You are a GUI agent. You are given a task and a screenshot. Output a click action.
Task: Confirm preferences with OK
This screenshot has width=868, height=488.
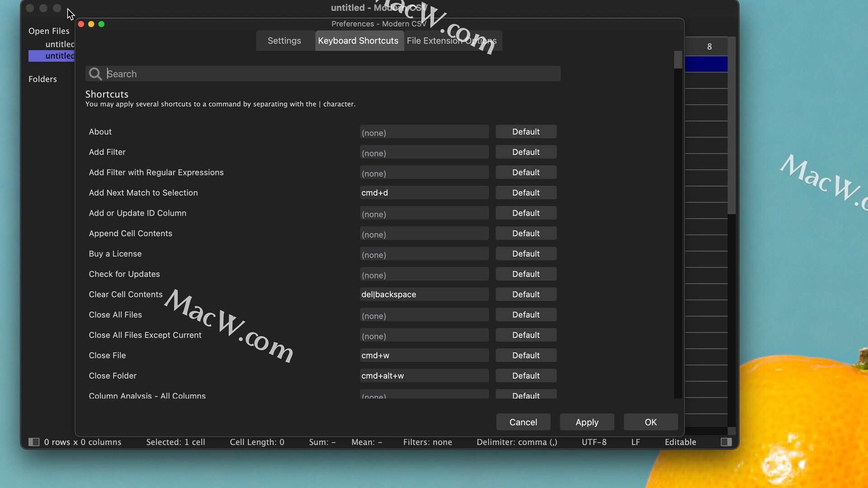pyautogui.click(x=651, y=422)
